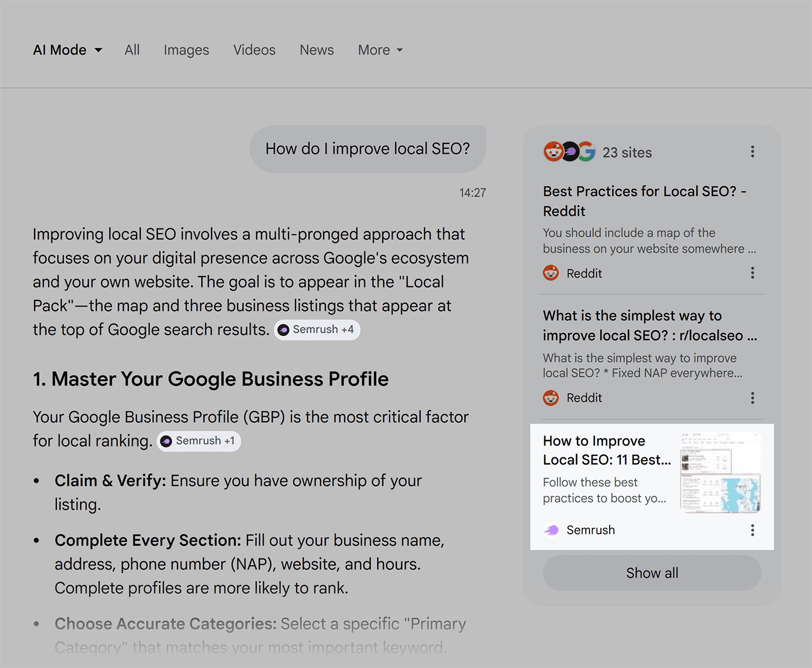This screenshot has width=812, height=668.
Task: Open How to Improve Local SEO: 11 Best result
Action: pyautogui.click(x=607, y=450)
